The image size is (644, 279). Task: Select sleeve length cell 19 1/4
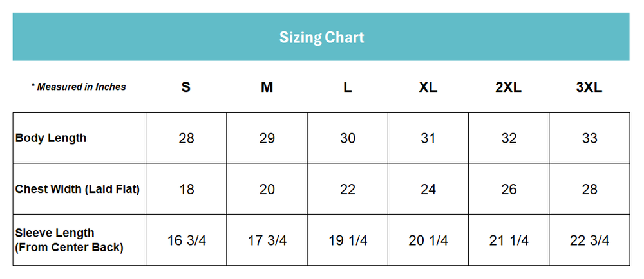(348, 240)
